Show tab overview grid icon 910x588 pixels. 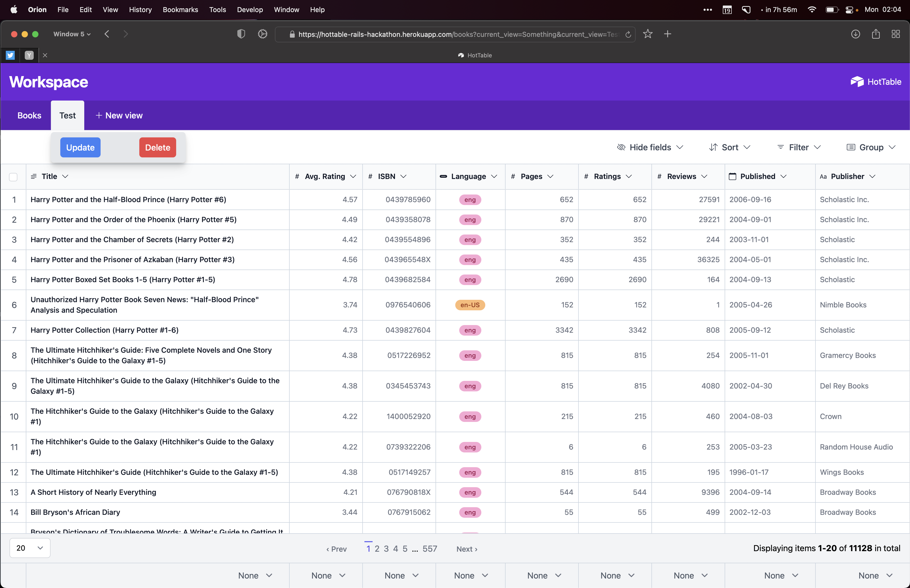(x=896, y=34)
